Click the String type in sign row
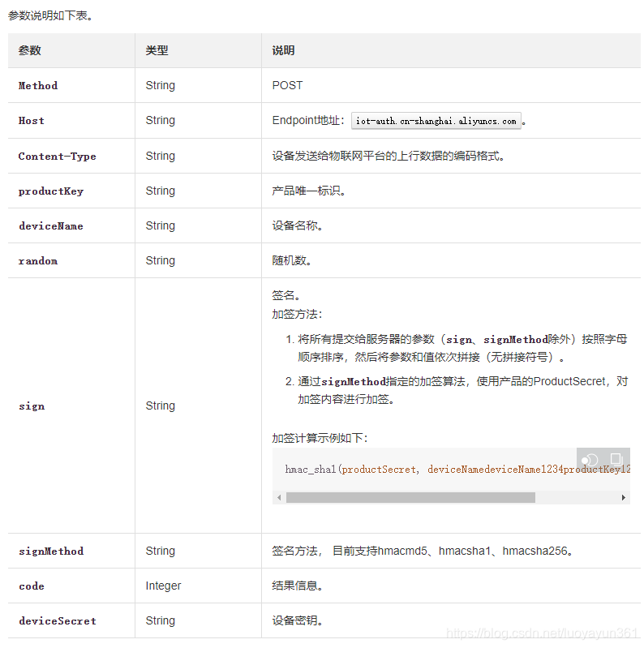The image size is (644, 648). click(161, 406)
